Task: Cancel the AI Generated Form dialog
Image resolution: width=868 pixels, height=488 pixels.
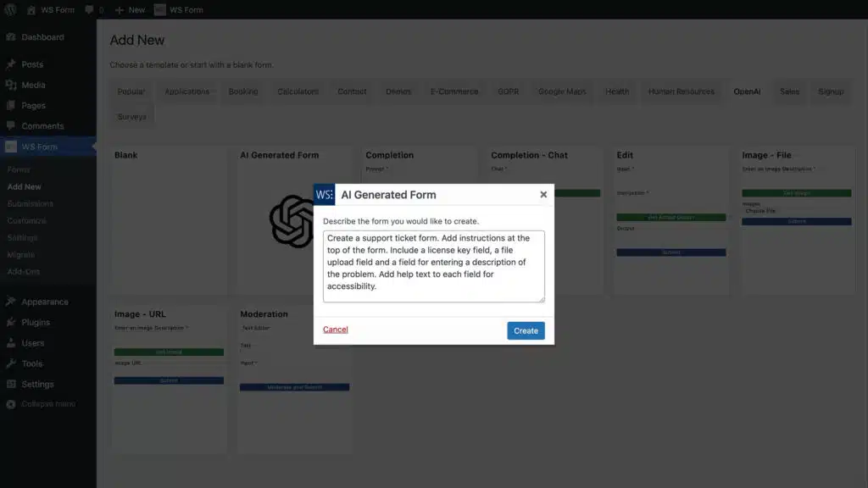Action: 335,330
